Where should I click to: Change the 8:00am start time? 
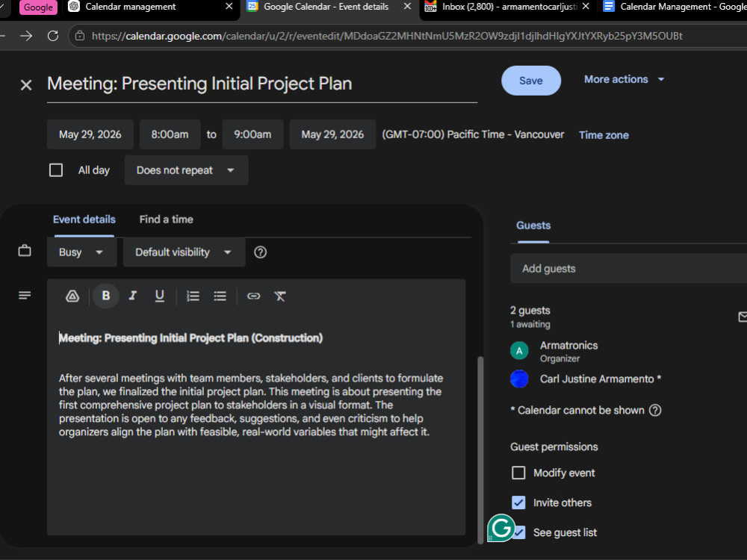click(170, 134)
